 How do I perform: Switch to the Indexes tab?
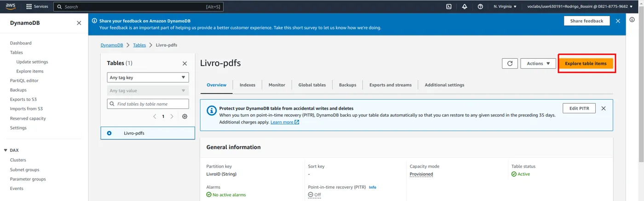click(247, 85)
